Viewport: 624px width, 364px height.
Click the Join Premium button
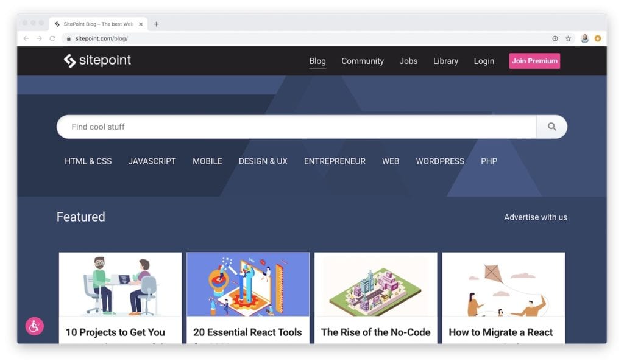(x=534, y=61)
